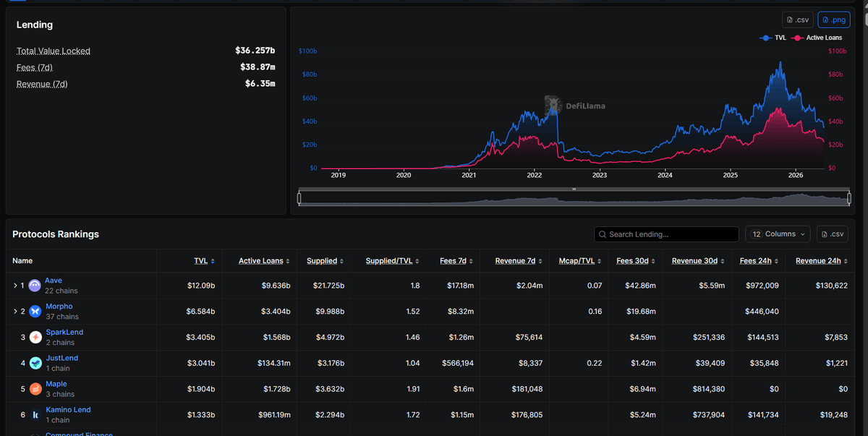Sort table by Active Loans column
Image resolution: width=868 pixels, height=436 pixels.
point(265,261)
